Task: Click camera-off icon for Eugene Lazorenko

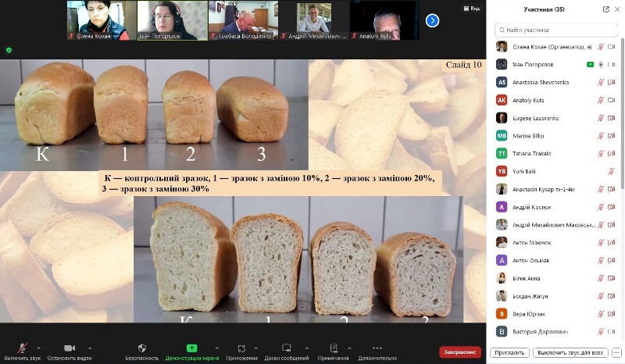Action: pos(612,118)
